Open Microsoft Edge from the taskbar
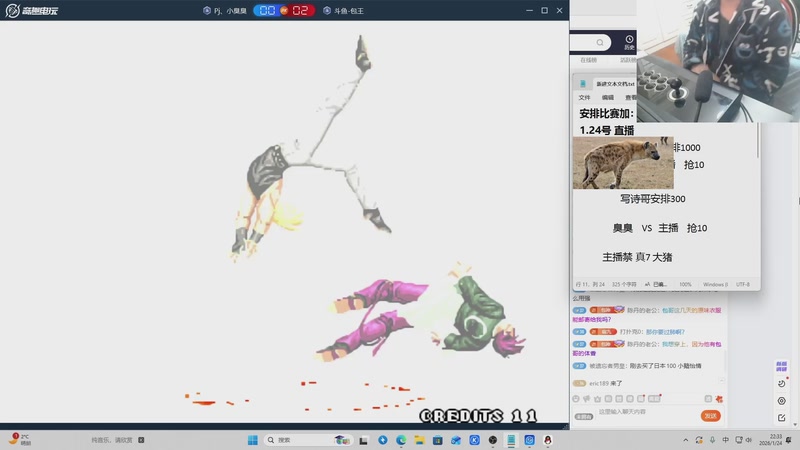The image size is (800, 450). [x=401, y=440]
